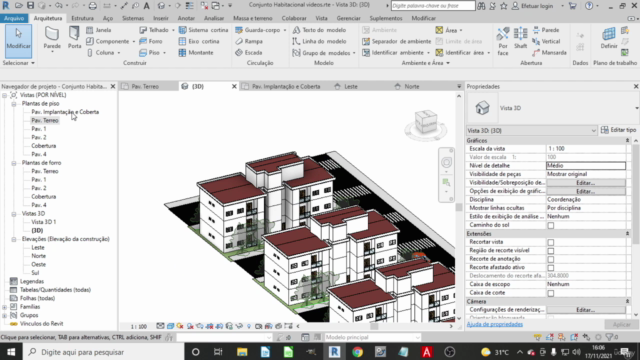Click the Windows Start button
The width and height of the screenshot is (640, 360).
tap(11, 352)
